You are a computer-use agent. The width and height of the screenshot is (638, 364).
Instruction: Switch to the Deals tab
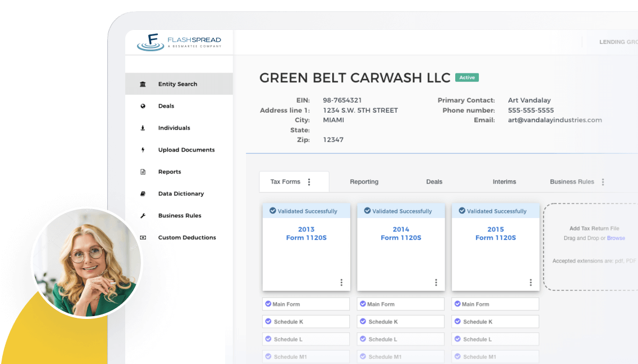pos(434,182)
